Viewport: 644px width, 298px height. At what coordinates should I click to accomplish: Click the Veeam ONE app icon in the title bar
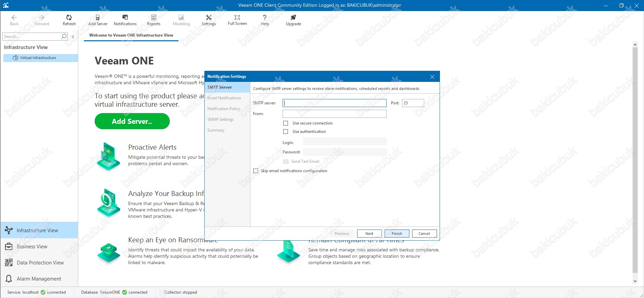pos(6,5)
